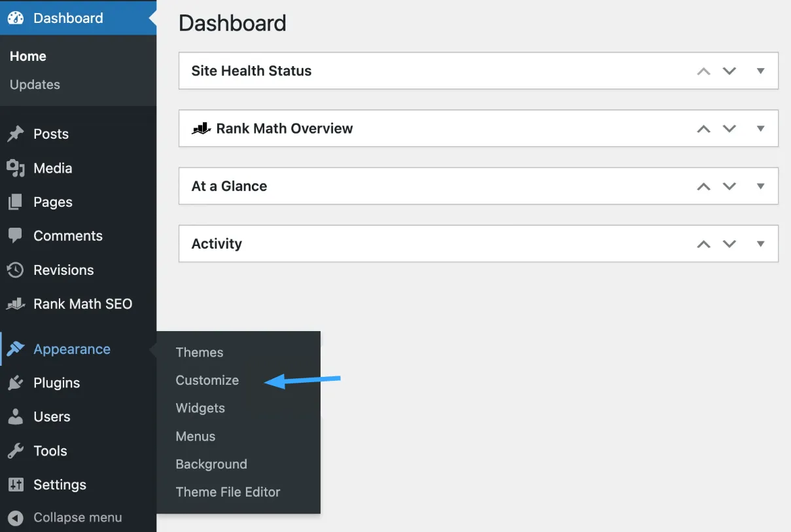Click the Rank Math SEO sidebar icon

tap(16, 304)
